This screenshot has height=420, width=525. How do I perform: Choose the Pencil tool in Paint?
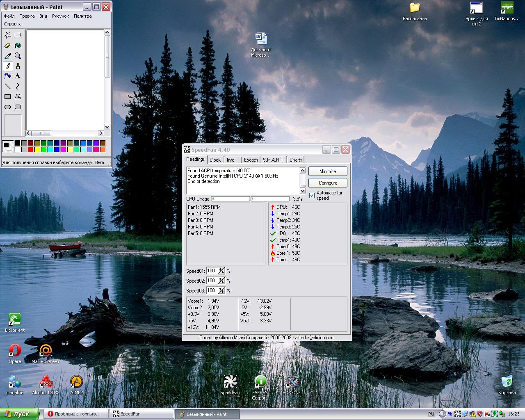(x=7, y=66)
